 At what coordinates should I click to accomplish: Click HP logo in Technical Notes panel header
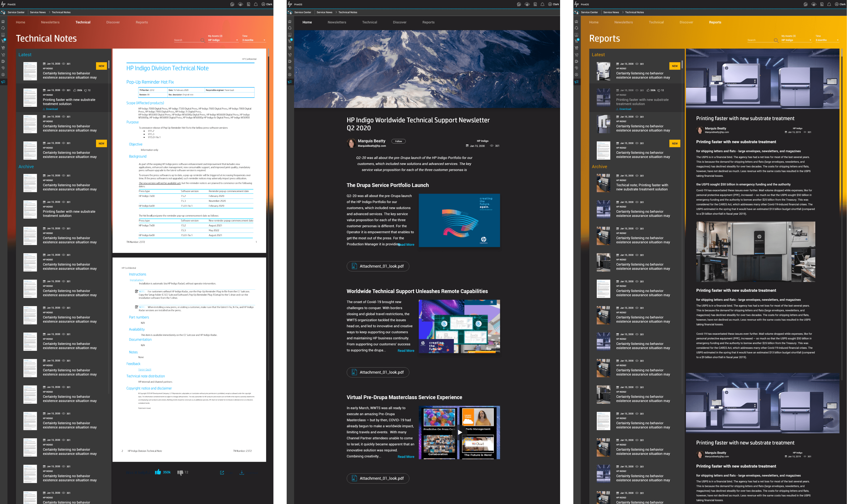(x=3, y=4)
